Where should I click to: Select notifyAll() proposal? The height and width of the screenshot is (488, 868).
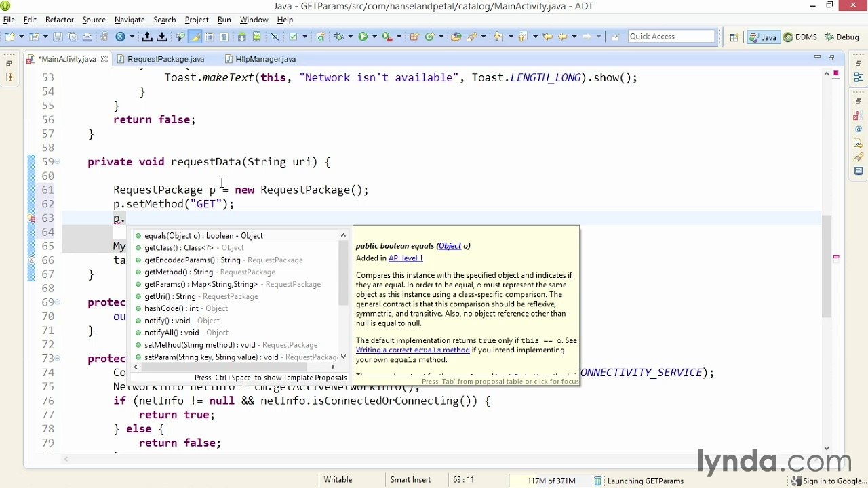click(x=236, y=333)
